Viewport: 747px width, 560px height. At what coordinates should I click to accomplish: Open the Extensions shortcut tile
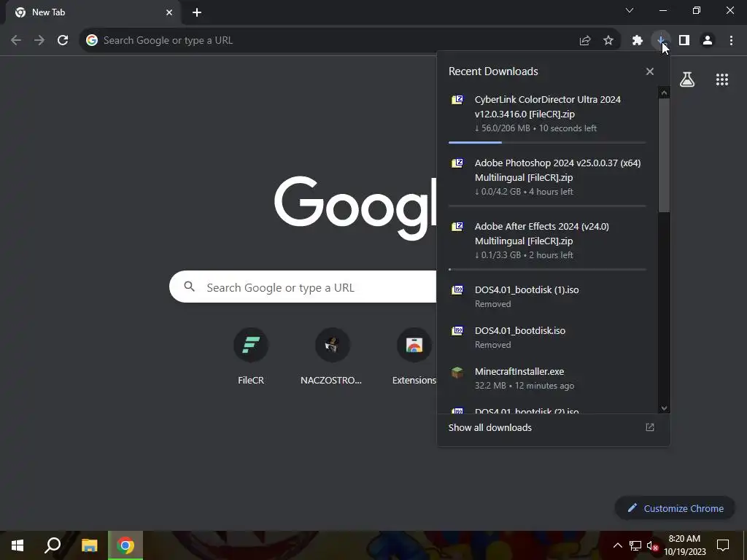tap(414, 356)
